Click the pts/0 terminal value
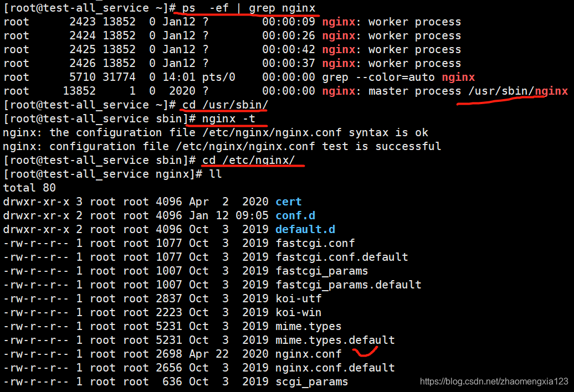574x392 pixels. coord(218,78)
